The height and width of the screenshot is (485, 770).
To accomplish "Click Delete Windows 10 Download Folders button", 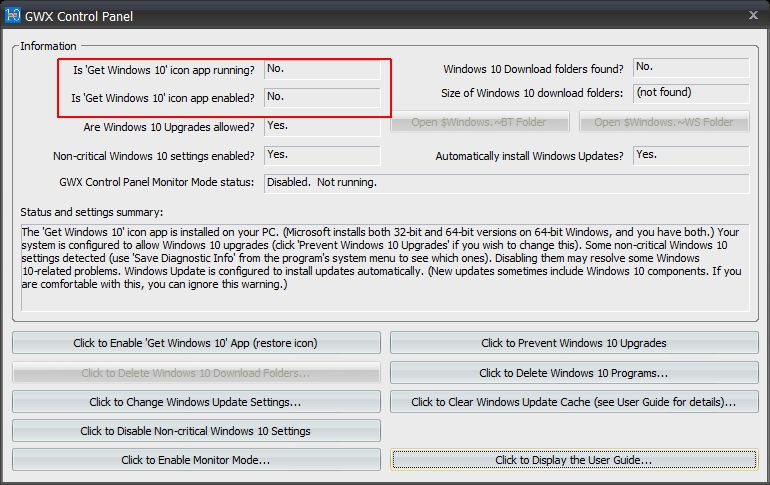I will point(196,373).
